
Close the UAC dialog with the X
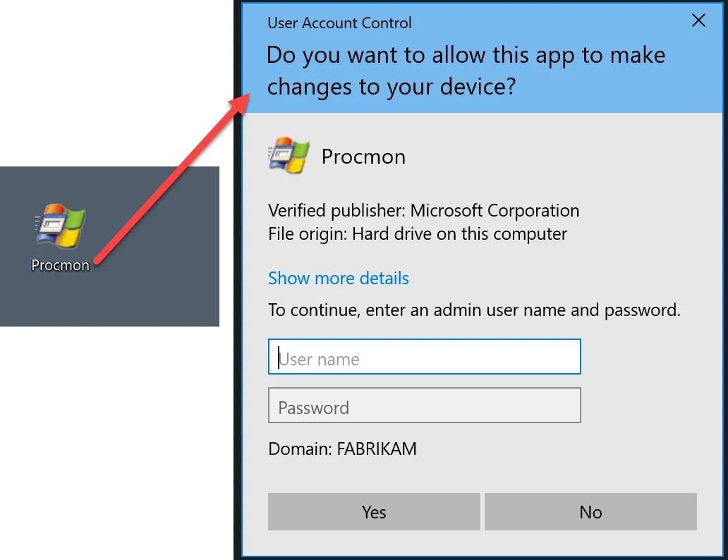coord(698,20)
